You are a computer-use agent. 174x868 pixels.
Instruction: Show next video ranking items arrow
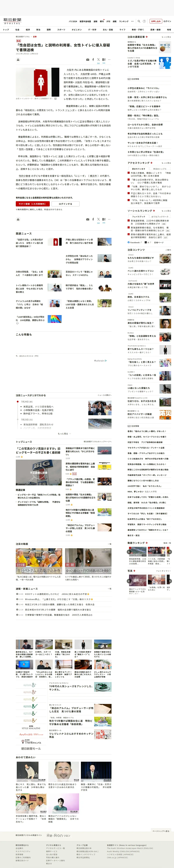tap(170, 552)
